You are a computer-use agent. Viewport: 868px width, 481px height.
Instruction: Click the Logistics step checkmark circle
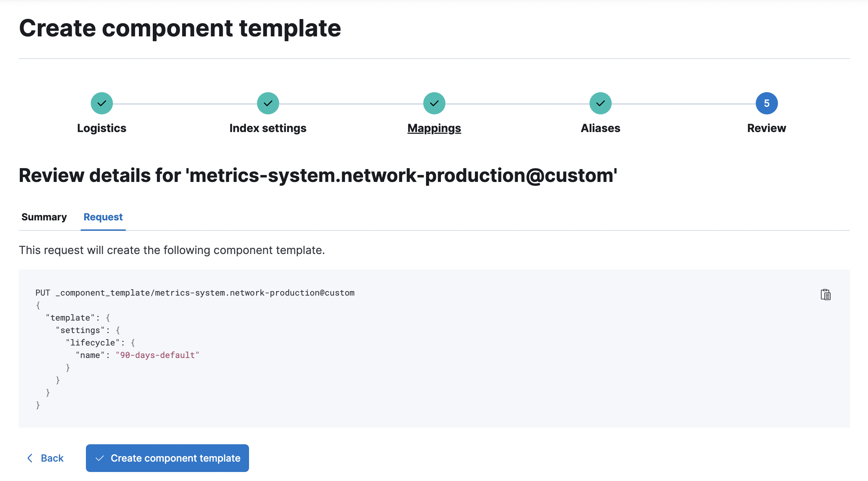(101, 103)
